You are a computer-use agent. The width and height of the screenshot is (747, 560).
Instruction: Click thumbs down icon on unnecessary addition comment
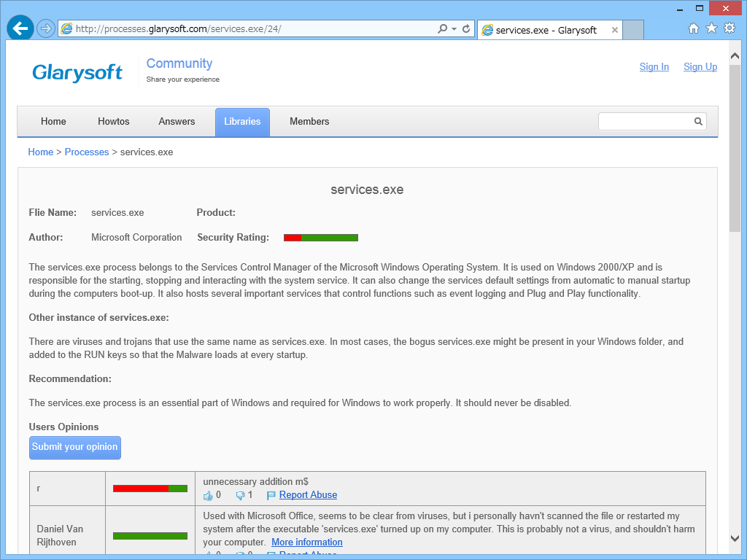click(240, 496)
